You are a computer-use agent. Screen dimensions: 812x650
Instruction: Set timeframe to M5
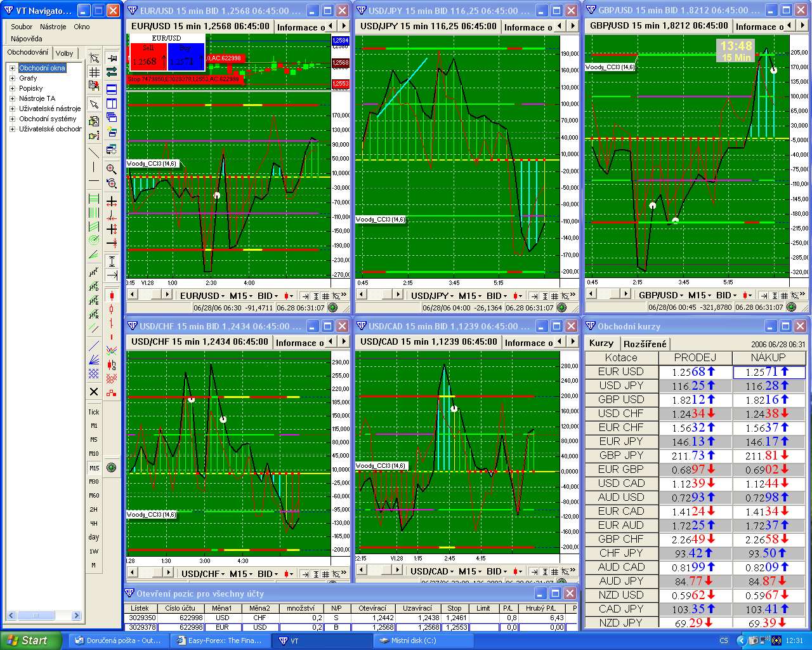click(94, 440)
